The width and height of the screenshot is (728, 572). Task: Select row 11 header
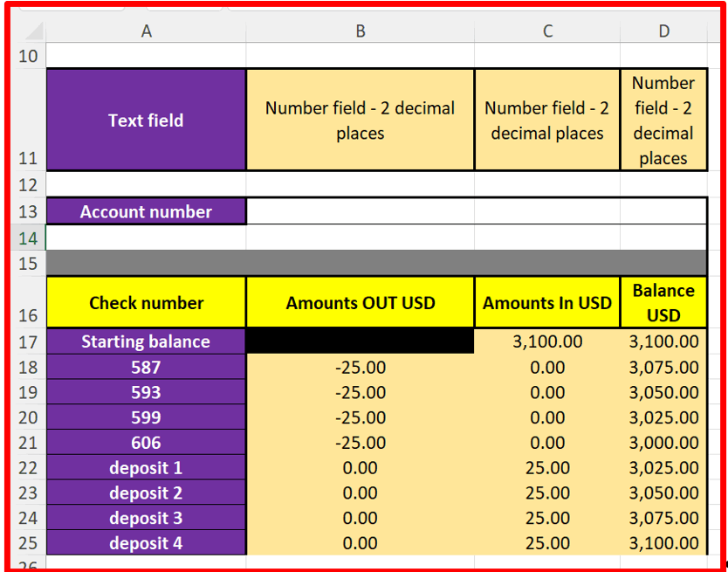[x=28, y=120]
